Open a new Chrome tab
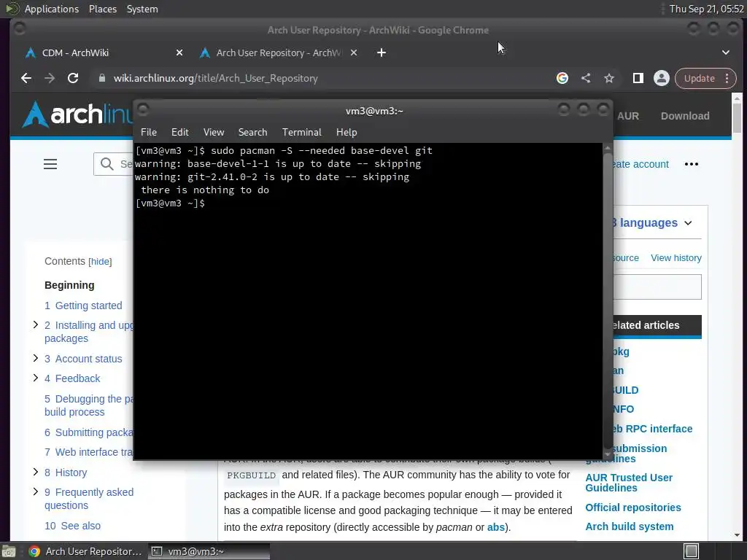 click(x=381, y=52)
